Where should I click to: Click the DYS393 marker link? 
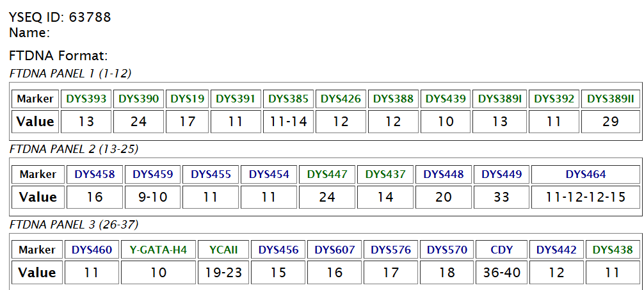coord(86,99)
